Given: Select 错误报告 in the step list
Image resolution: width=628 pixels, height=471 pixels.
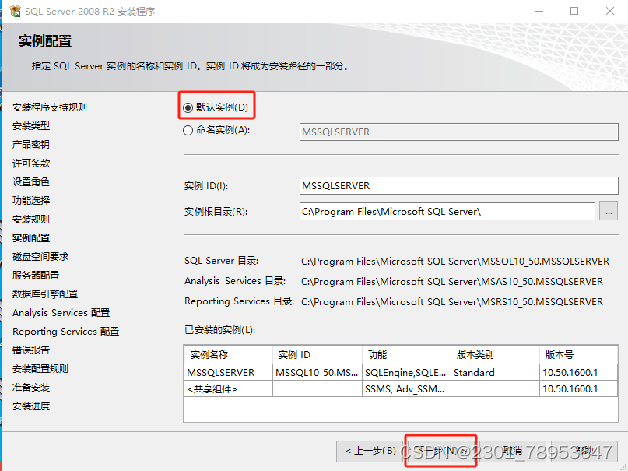Looking at the screenshot, I should point(31,350).
